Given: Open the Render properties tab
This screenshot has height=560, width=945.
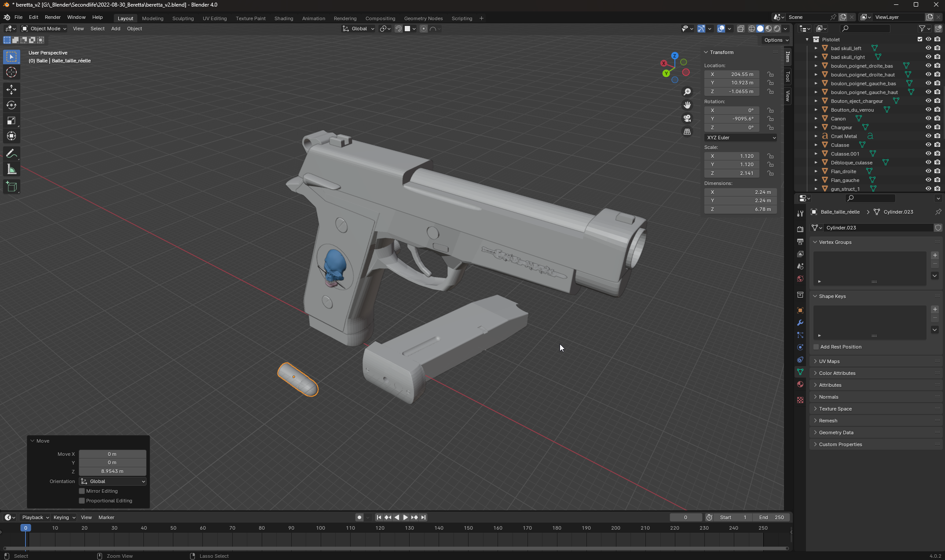Looking at the screenshot, I should (800, 229).
